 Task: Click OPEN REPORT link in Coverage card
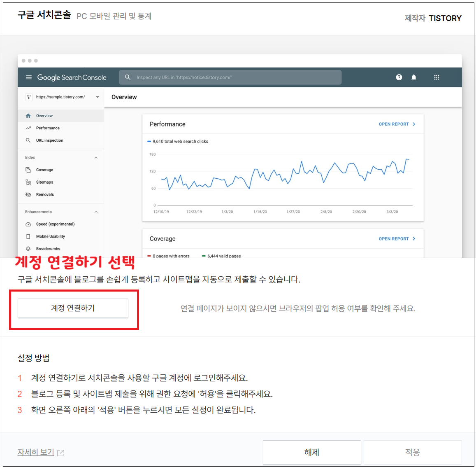point(393,238)
